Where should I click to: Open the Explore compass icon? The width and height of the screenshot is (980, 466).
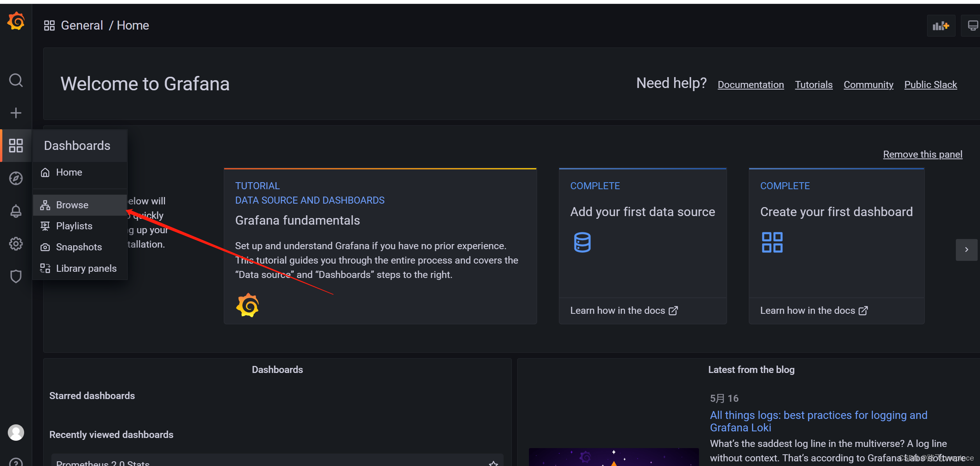point(16,178)
